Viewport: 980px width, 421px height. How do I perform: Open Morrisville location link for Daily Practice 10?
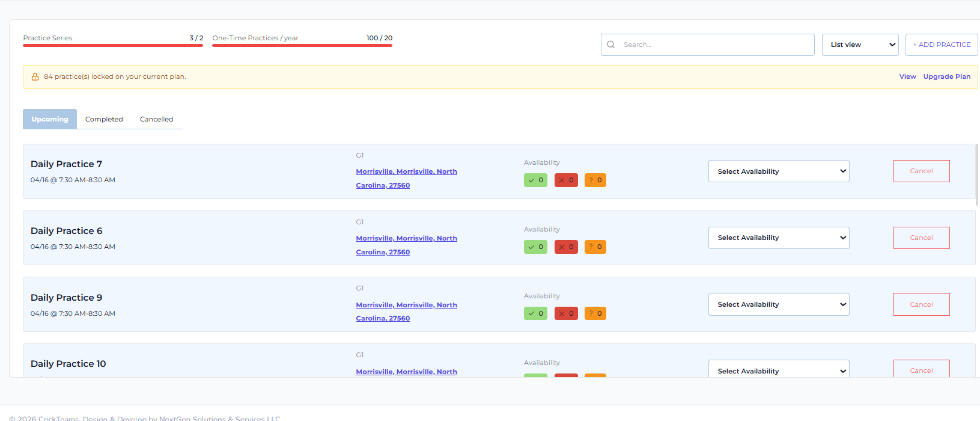click(406, 372)
